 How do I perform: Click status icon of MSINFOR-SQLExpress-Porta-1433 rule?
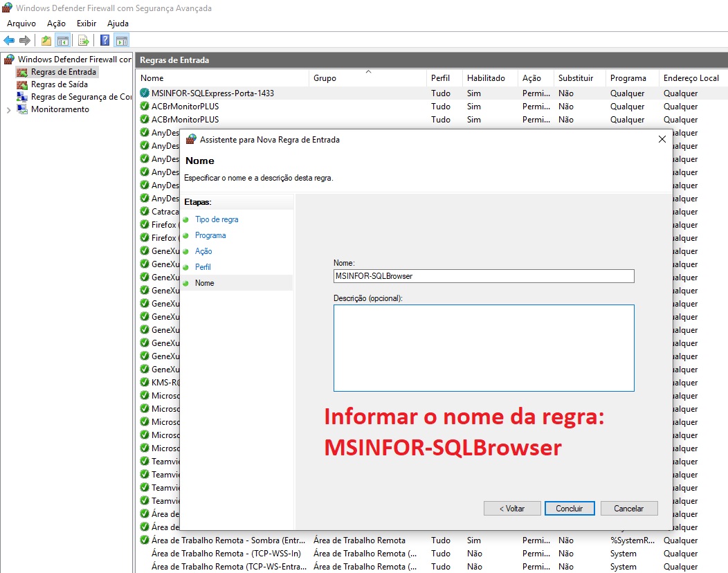[x=145, y=93]
